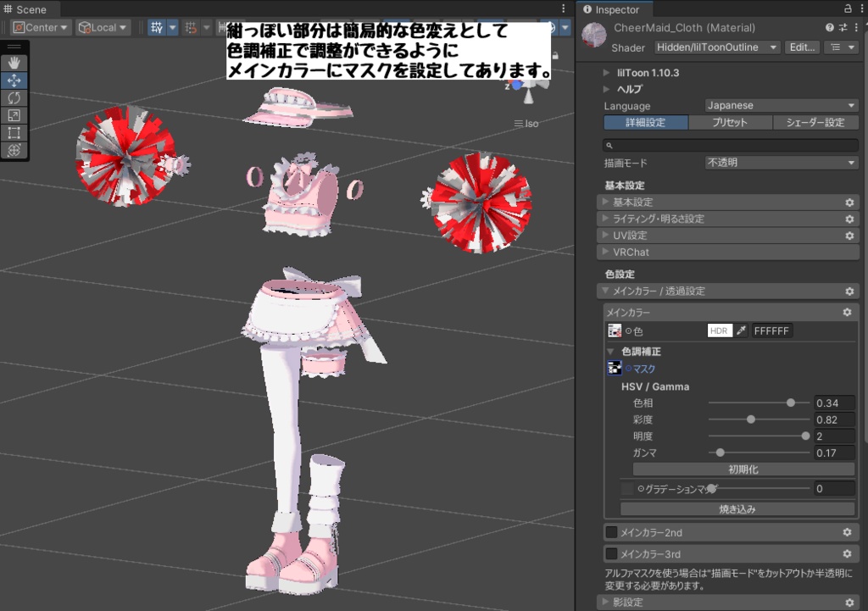The height and width of the screenshot is (611, 868).
Task: Click the search field in the material inspector
Action: [x=729, y=144]
